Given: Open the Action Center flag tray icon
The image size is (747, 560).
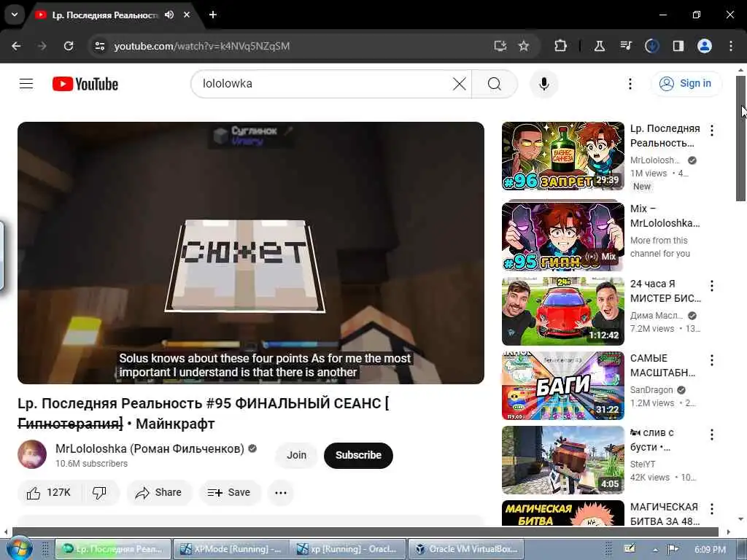Looking at the screenshot, I should click(673, 550).
